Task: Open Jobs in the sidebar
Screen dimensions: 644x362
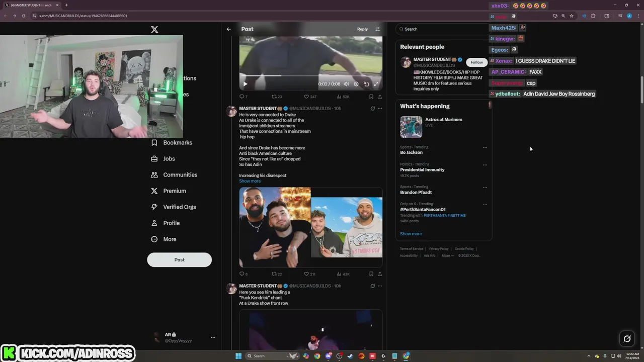Action: [163, 159]
